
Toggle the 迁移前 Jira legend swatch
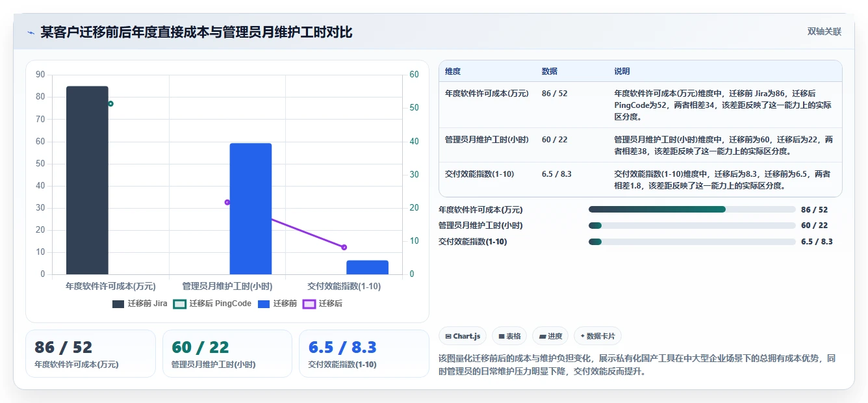(118, 304)
